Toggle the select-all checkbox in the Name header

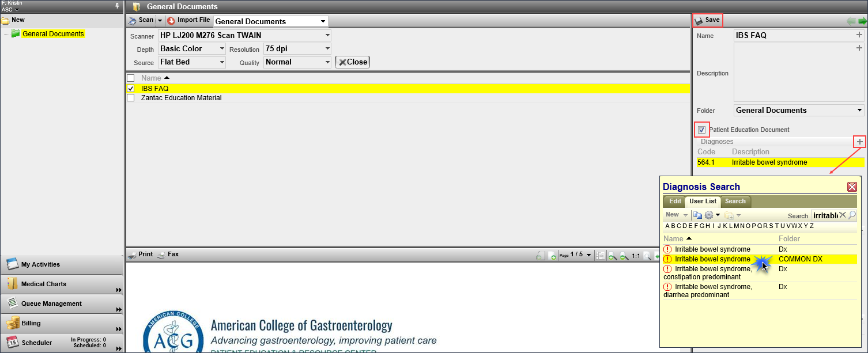pyautogui.click(x=131, y=78)
